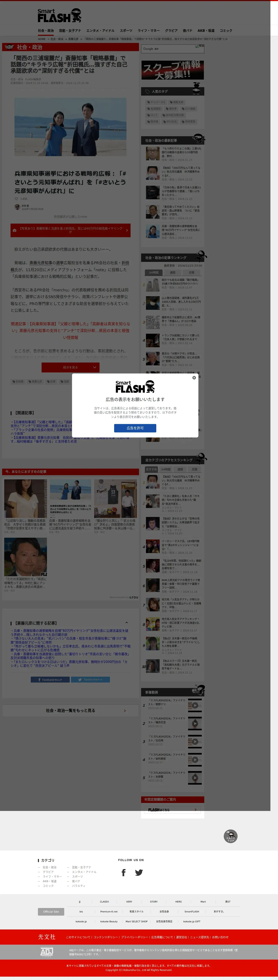The image size is (278, 980).
Task: Play the second ミスFLASH2024 video thumbnail
Action: click(x=195, y=723)
